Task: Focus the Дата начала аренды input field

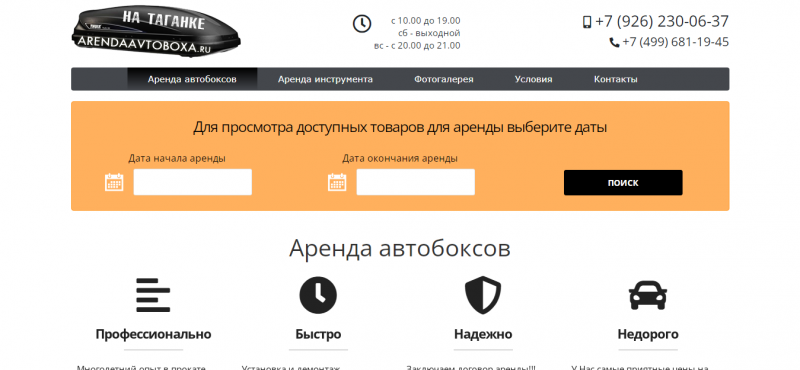Action: 193,182
